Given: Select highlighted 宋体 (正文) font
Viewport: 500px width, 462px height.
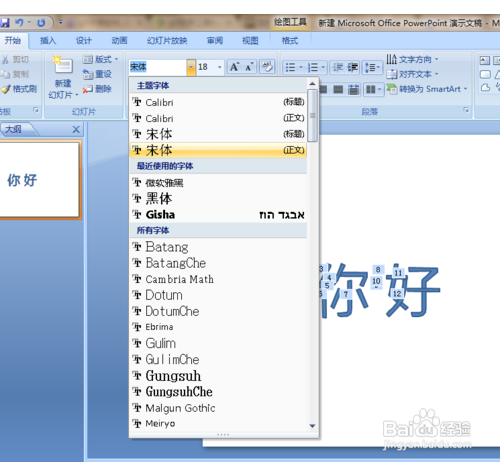Looking at the screenshot, I should click(x=218, y=150).
